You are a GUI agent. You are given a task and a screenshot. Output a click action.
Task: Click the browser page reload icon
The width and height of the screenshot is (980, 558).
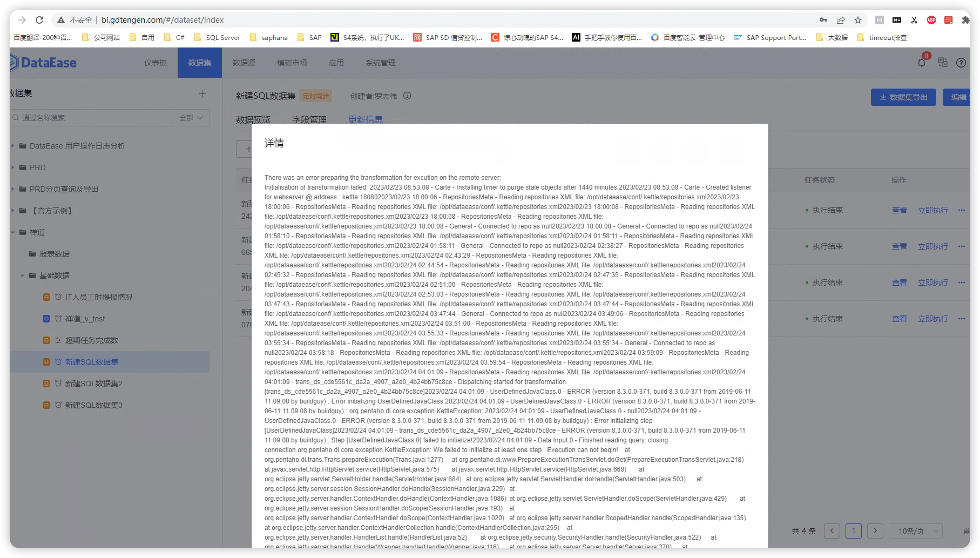[x=38, y=19]
